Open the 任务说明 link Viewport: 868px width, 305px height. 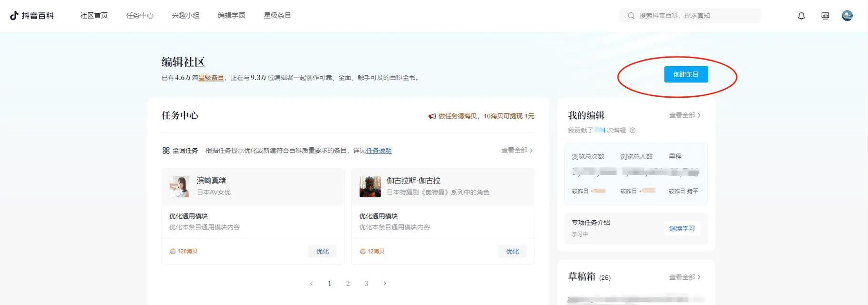379,151
